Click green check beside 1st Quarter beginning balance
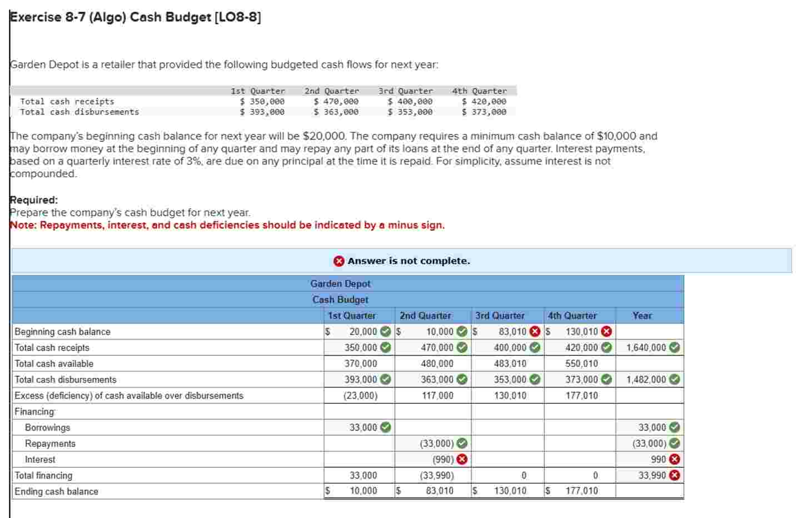The image size is (812, 518). [386, 331]
